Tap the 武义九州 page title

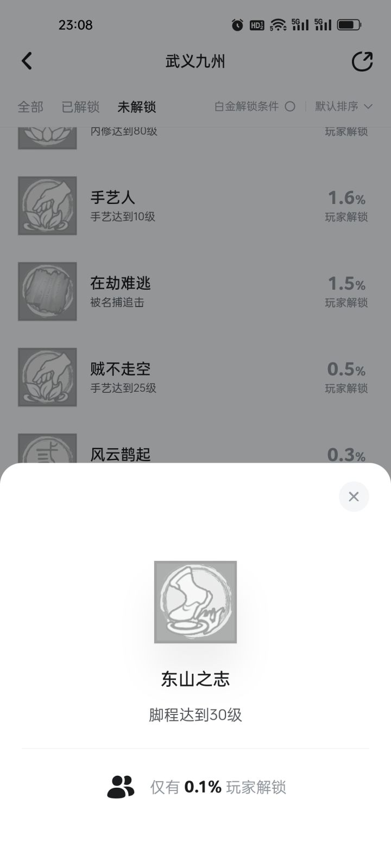click(x=195, y=61)
